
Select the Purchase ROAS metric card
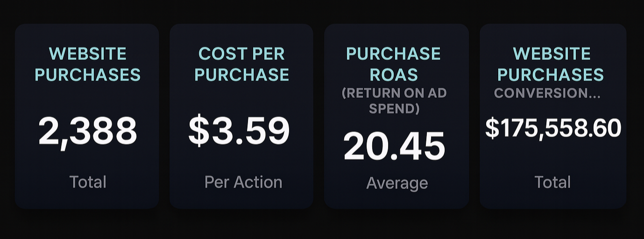(396, 116)
